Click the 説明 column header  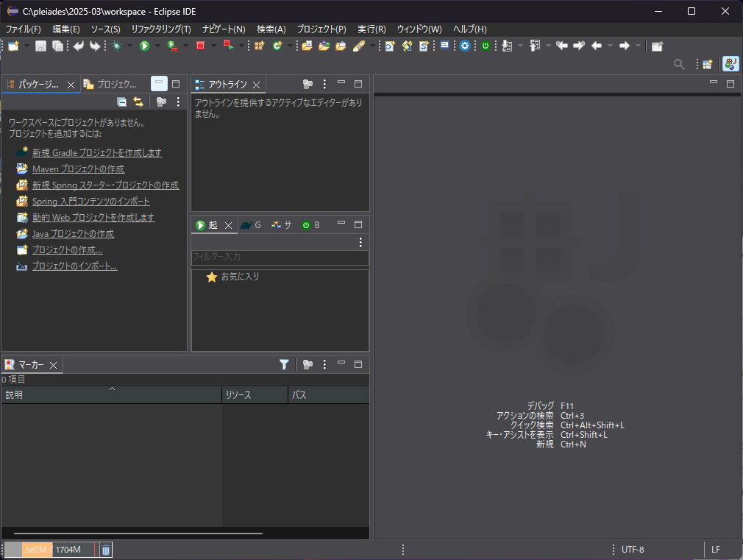111,394
